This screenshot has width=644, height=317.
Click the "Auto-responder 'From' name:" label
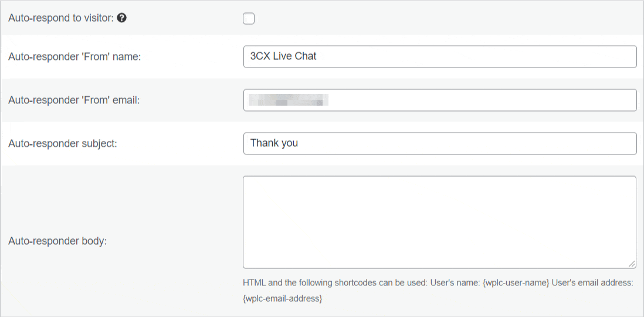(x=74, y=57)
